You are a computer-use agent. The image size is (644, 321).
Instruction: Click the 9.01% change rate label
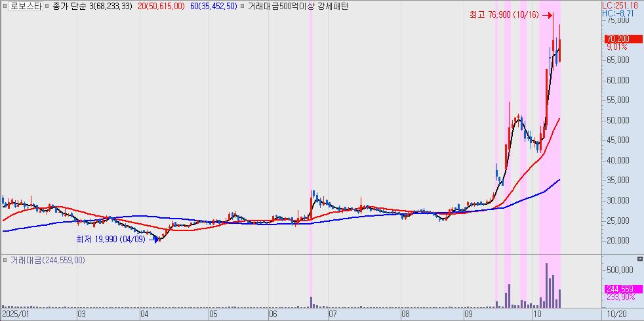[617, 47]
